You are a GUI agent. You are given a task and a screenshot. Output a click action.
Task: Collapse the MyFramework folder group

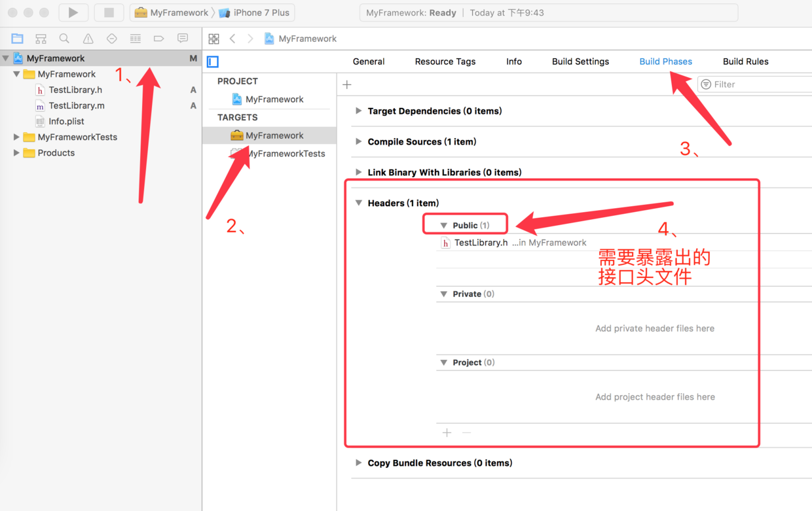coord(16,74)
